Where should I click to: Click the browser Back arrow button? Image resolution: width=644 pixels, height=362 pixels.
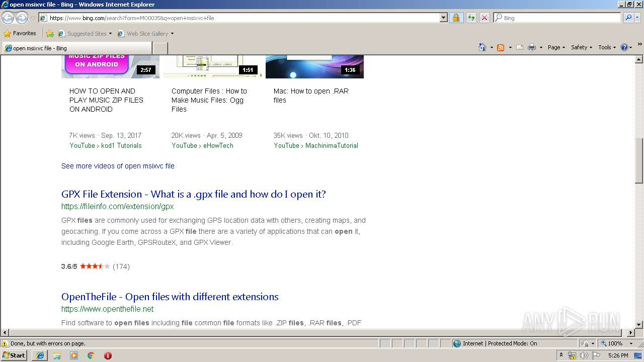coord(8,18)
